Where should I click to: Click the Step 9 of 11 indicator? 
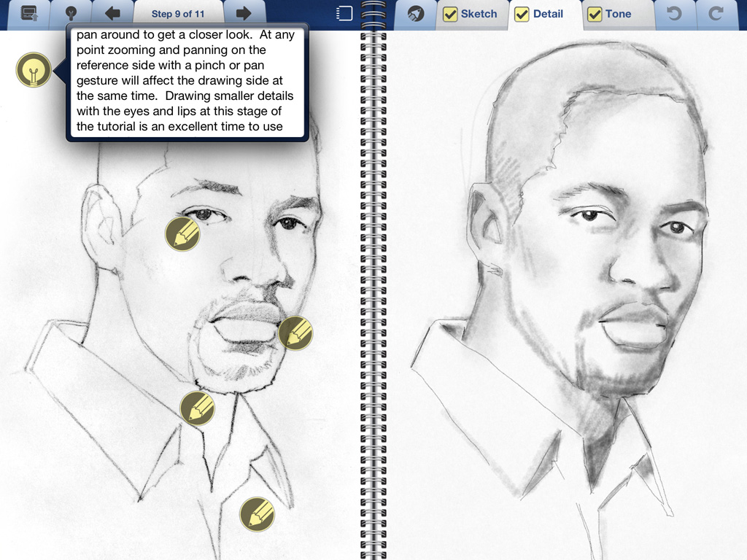click(x=178, y=14)
